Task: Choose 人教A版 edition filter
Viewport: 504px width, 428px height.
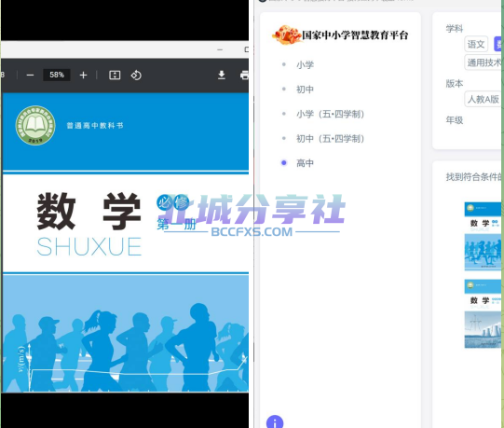Action: [484, 99]
